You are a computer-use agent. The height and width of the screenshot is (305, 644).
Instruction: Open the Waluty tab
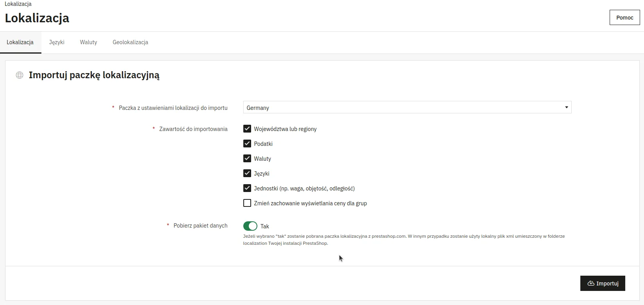(89, 42)
